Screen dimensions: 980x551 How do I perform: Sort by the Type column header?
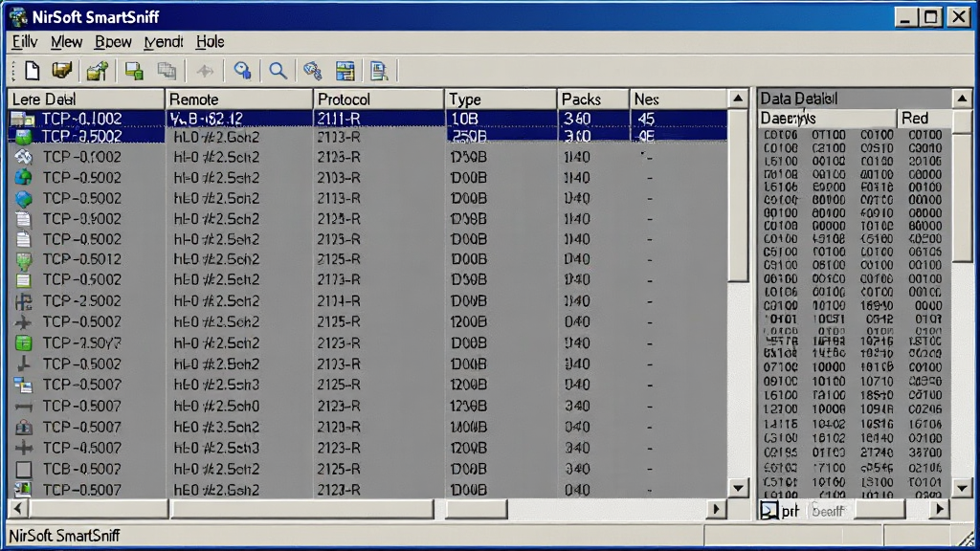click(501, 99)
